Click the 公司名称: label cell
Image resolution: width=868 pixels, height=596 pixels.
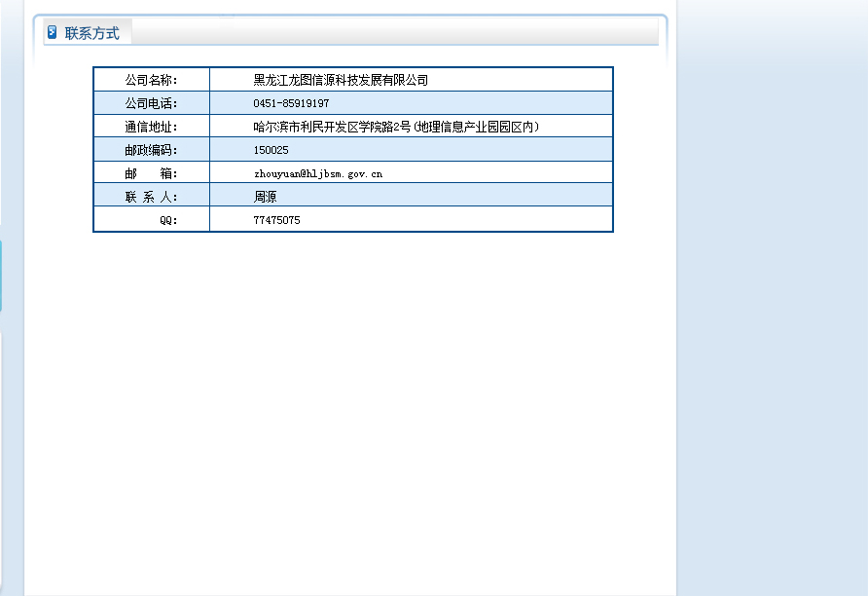(x=152, y=80)
